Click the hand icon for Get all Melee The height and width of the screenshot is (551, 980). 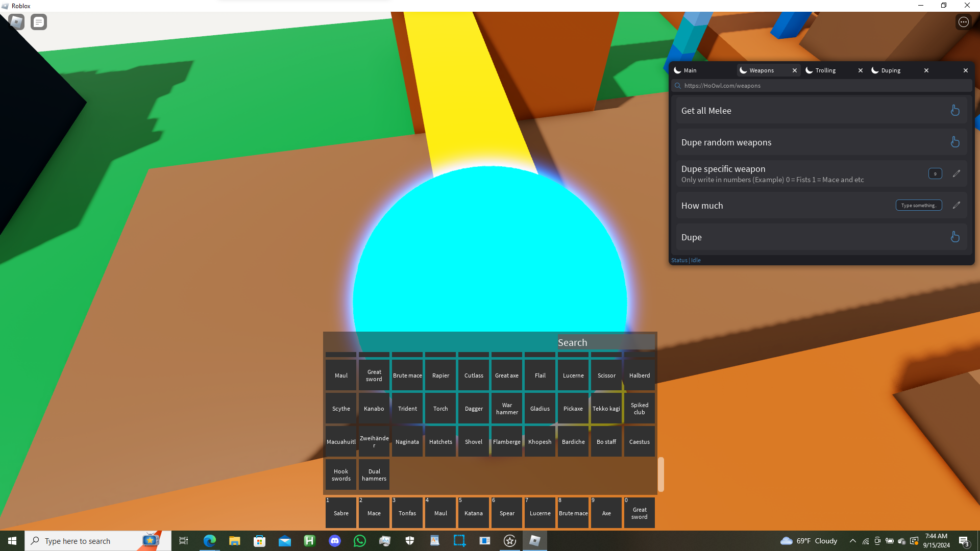(955, 110)
